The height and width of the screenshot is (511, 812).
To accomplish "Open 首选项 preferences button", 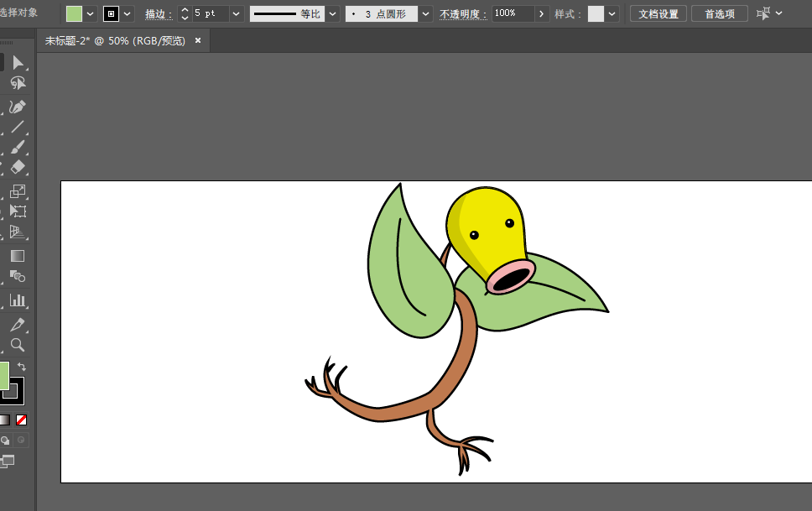I will 719,14.
